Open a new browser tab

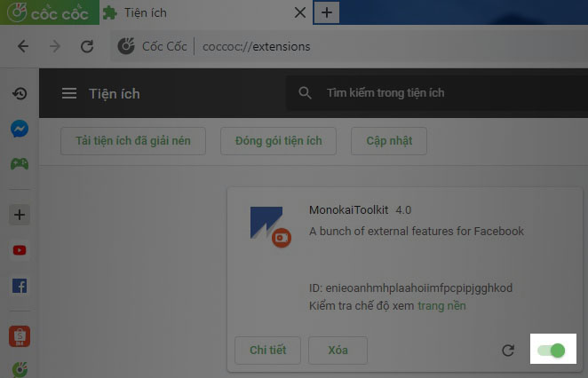click(x=327, y=12)
